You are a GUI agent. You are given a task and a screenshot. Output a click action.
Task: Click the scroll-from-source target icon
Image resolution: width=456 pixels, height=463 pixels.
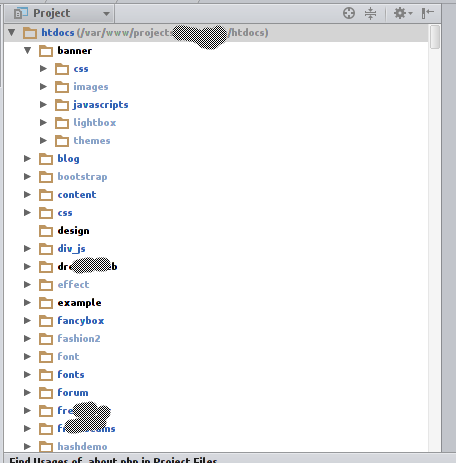point(349,13)
